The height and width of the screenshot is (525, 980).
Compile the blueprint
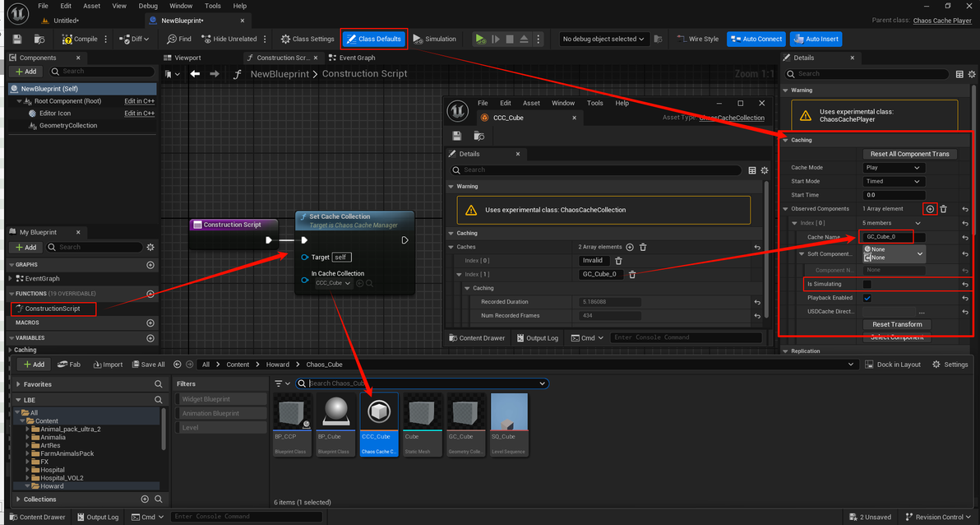click(80, 39)
